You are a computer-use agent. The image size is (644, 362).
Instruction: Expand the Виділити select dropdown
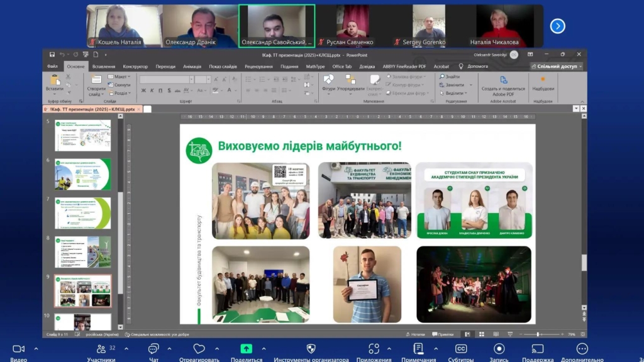(x=455, y=93)
